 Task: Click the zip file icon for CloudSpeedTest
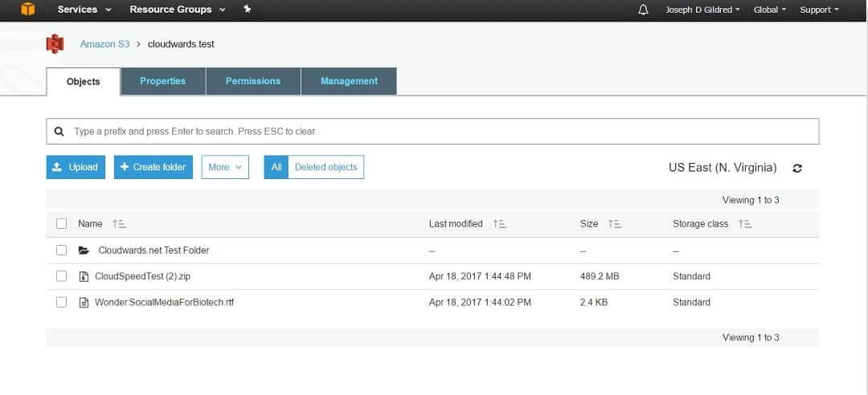pyautogui.click(x=84, y=277)
